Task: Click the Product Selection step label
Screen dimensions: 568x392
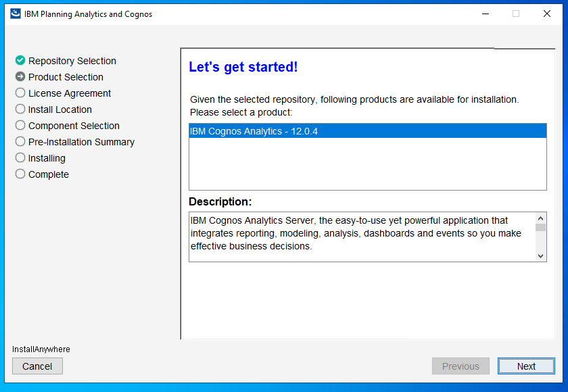Action: [66, 77]
